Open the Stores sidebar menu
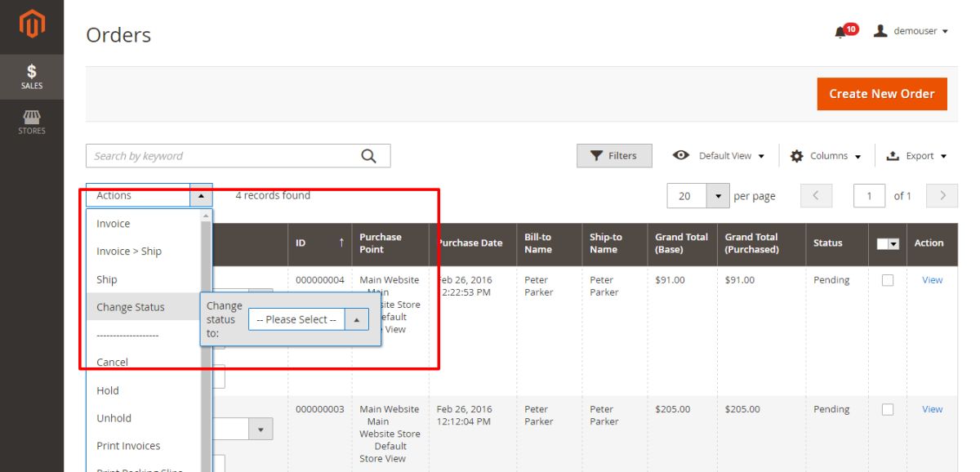Image resolution: width=980 pixels, height=472 pixels. click(32, 122)
